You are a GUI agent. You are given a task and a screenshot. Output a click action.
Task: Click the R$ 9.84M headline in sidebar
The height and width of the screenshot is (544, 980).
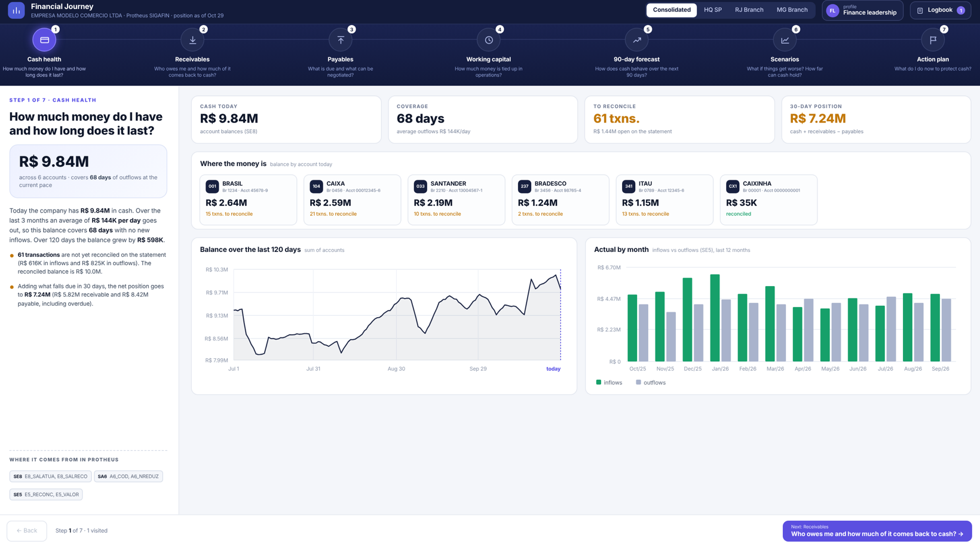click(x=54, y=161)
